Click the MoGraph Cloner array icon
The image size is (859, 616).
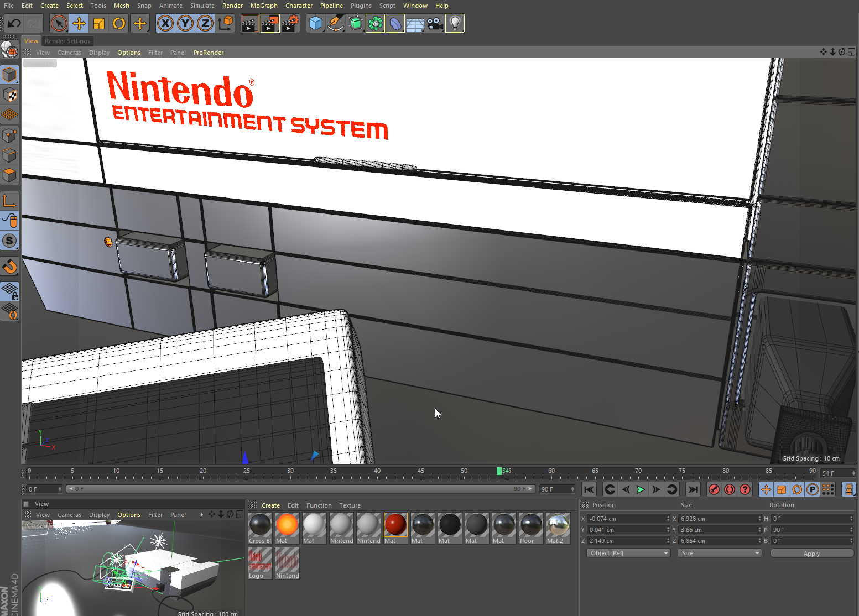tap(375, 24)
